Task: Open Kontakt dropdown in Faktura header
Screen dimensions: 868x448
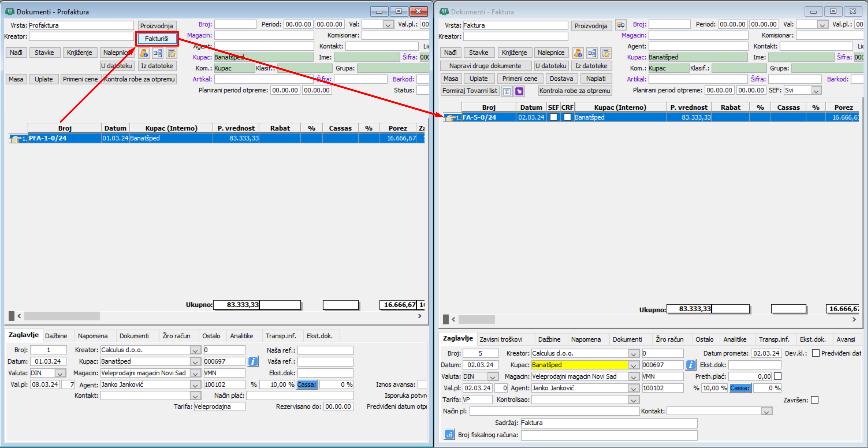Action: (x=767, y=411)
